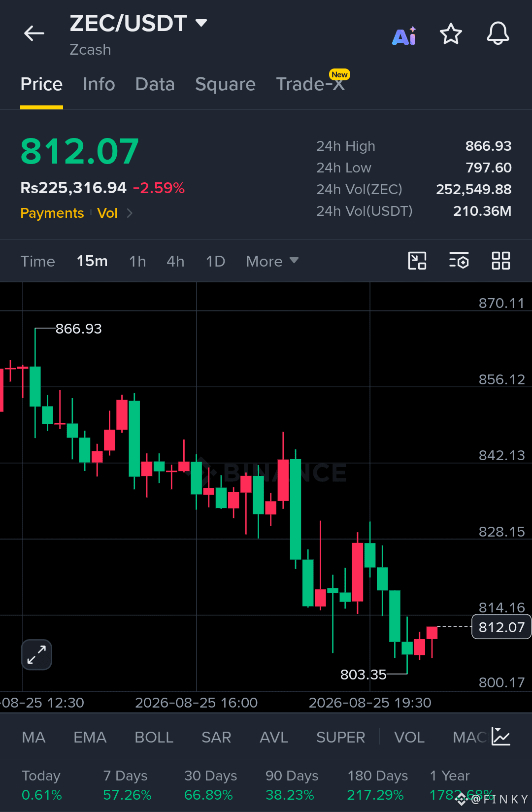Screen dimensions: 532x812
Task: Toggle the BOLL indicator
Action: [x=154, y=737]
